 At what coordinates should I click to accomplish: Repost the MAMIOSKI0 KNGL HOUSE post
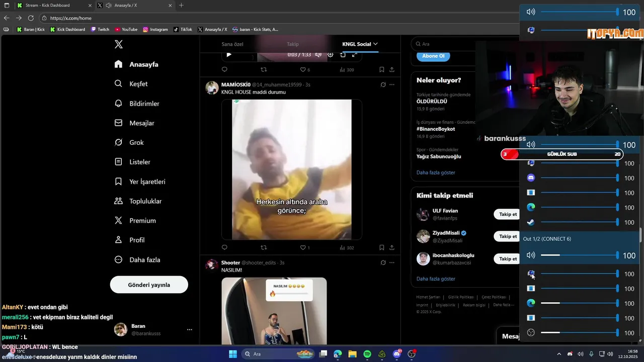264,247
